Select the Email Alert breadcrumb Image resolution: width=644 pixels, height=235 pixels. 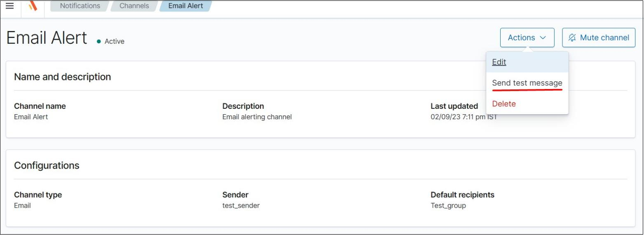185,6
